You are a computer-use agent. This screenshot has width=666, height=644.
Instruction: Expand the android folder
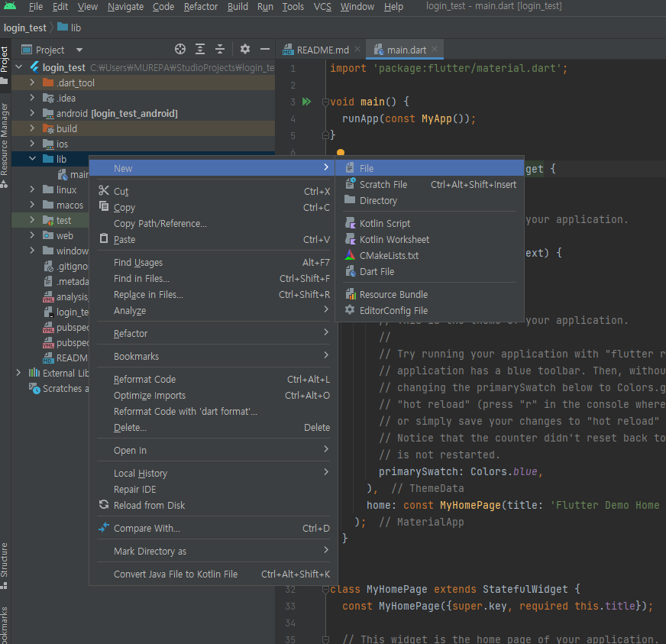coord(32,113)
